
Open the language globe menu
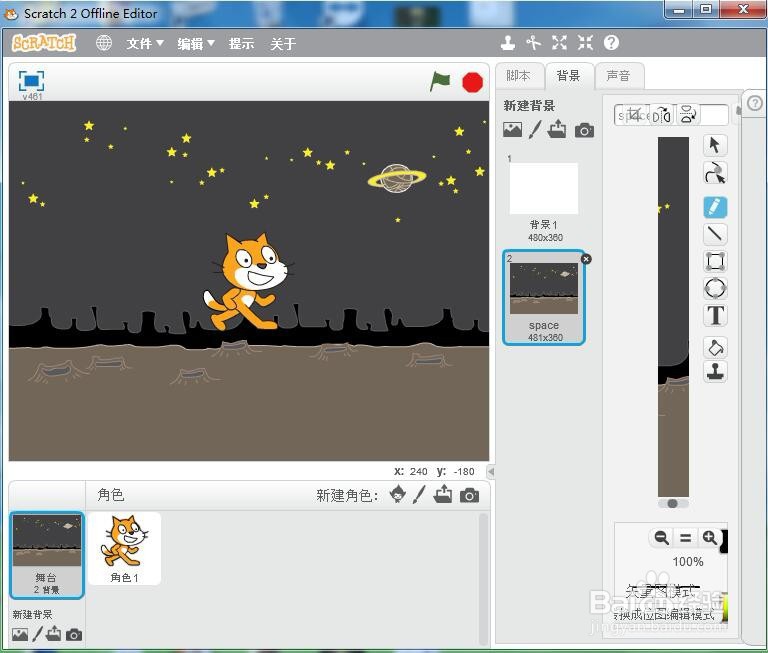[x=104, y=43]
